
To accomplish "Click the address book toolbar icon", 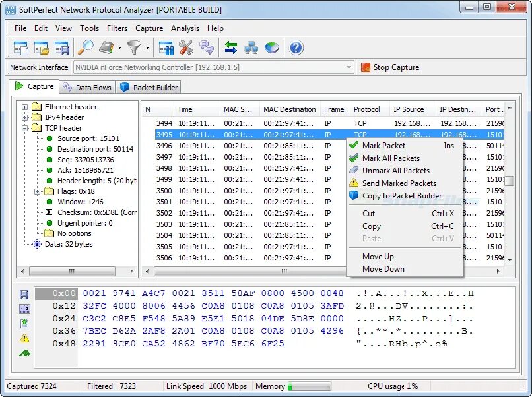I will (x=106, y=47).
